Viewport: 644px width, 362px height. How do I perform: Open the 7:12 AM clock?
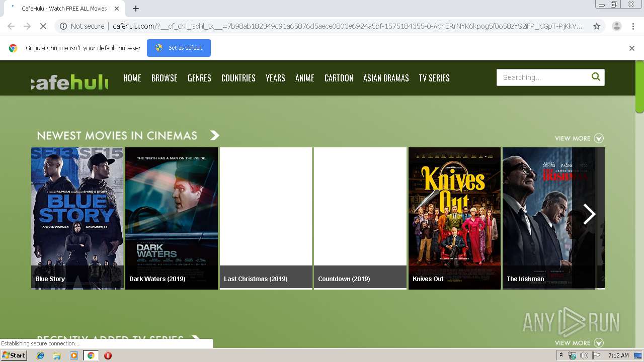(x=618, y=355)
